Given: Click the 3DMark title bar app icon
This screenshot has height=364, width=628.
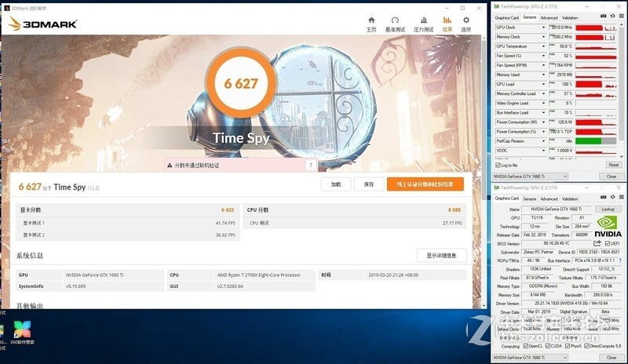Looking at the screenshot, I should (7, 8).
